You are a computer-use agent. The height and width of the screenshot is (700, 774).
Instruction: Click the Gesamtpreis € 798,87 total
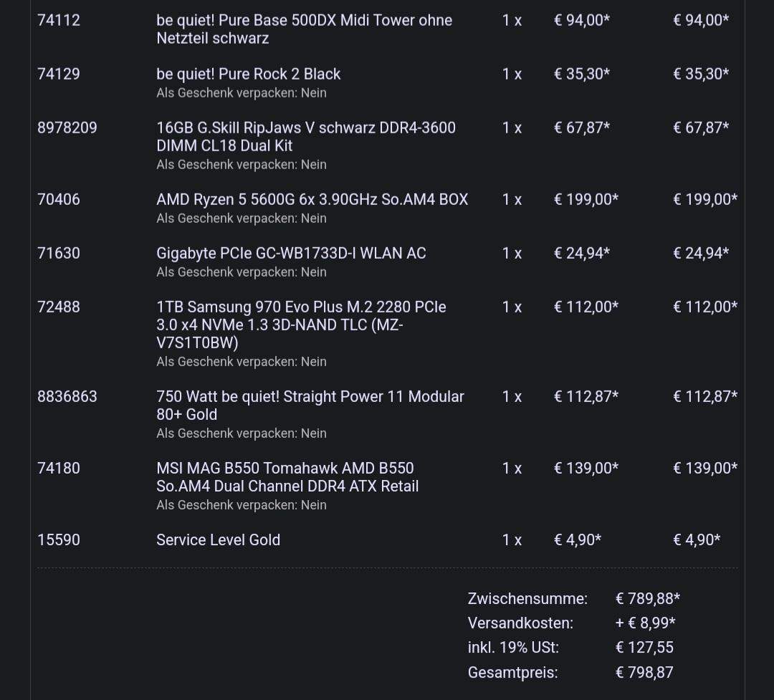click(644, 672)
